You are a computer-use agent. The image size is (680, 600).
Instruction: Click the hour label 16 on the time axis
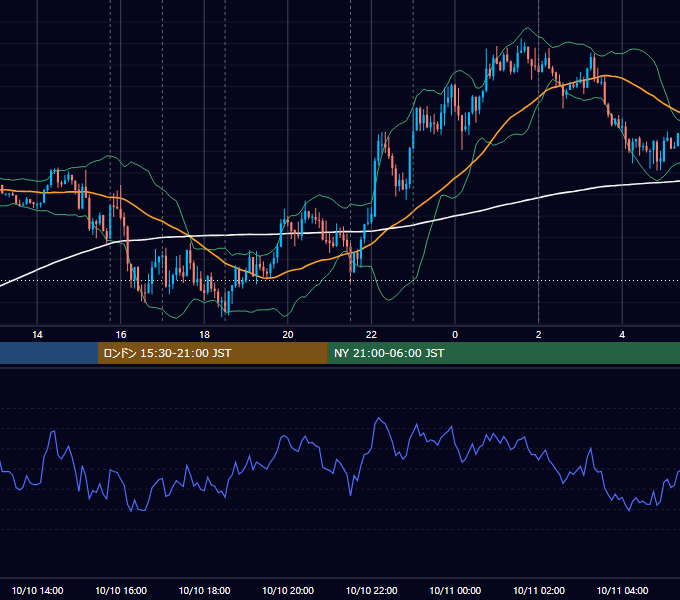(x=121, y=335)
